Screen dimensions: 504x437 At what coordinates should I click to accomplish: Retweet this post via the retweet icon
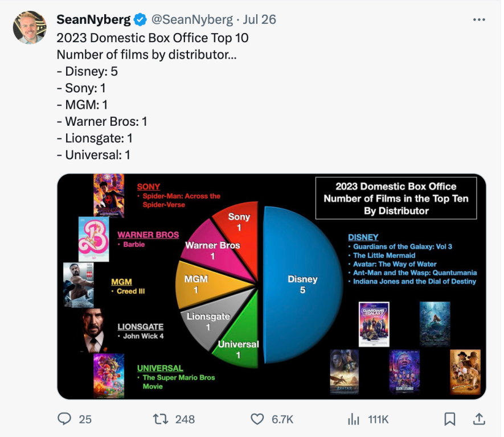(x=162, y=419)
